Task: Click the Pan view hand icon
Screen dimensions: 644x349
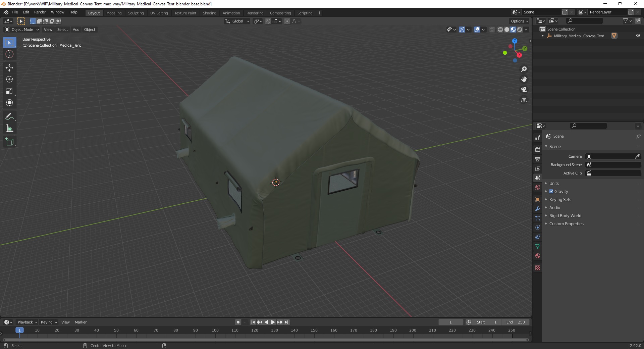Action: tap(524, 80)
